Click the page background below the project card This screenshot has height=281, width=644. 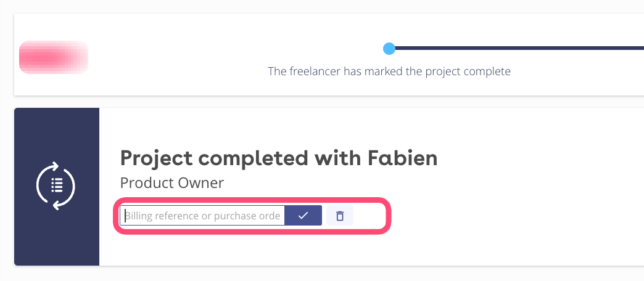coord(308,274)
